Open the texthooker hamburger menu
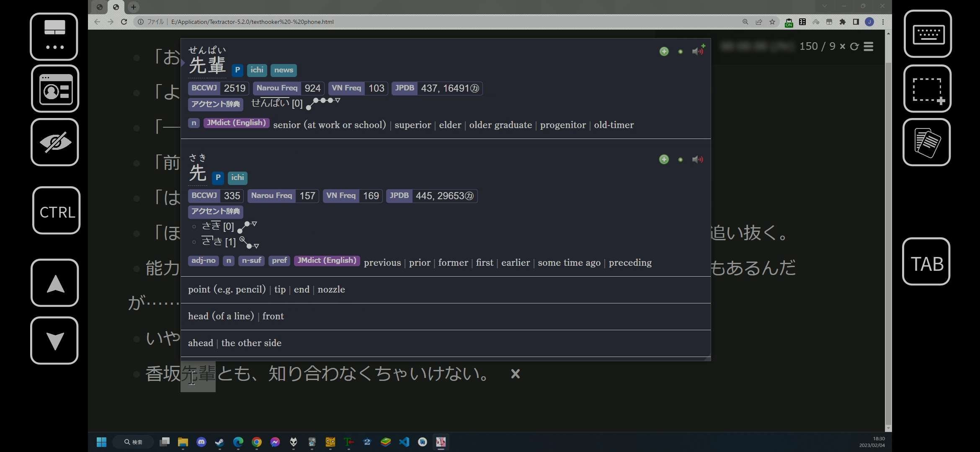The image size is (980, 452). click(x=869, y=46)
